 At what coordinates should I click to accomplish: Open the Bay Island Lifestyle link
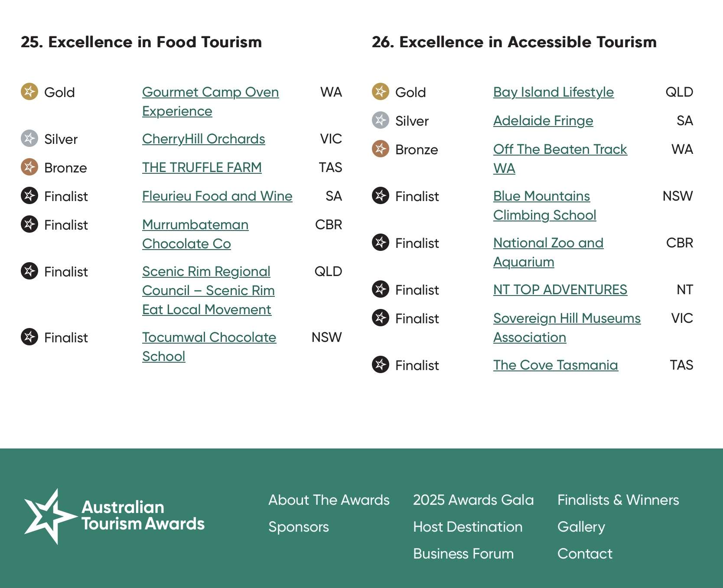coord(553,92)
